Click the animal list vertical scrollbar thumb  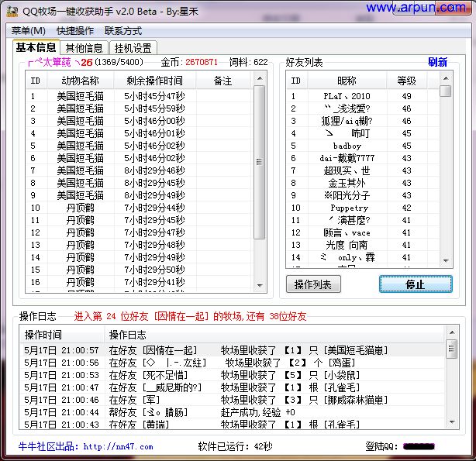[x=259, y=162]
